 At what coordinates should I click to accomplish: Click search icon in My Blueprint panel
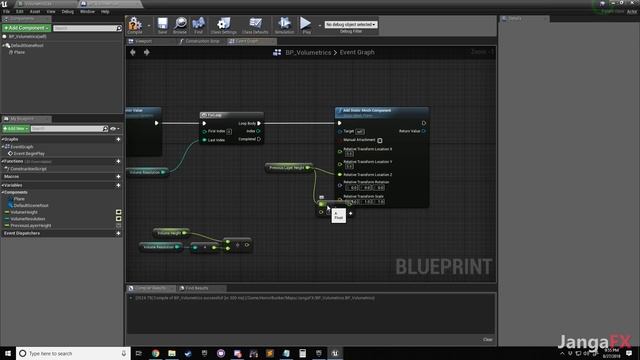point(105,129)
